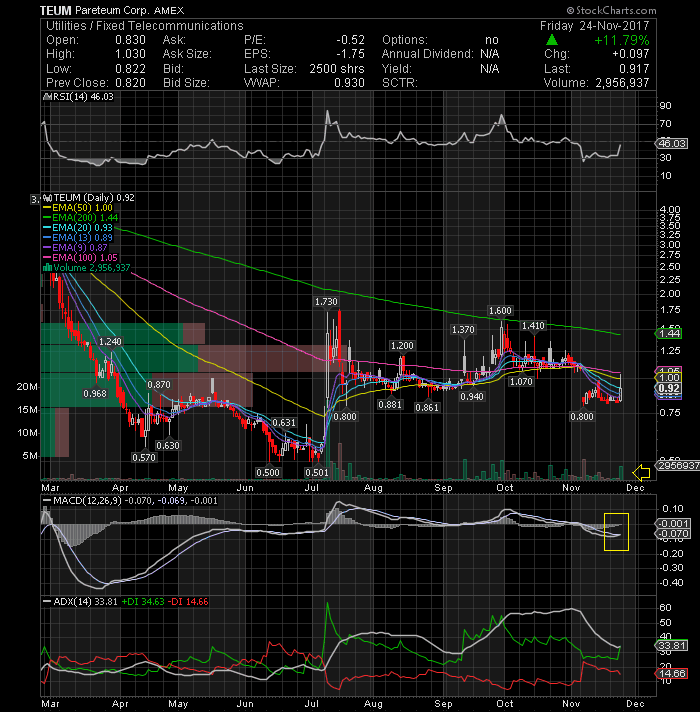Click the MACD(12,26,9) indicator label
The height and width of the screenshot is (712, 700).
tap(87, 501)
